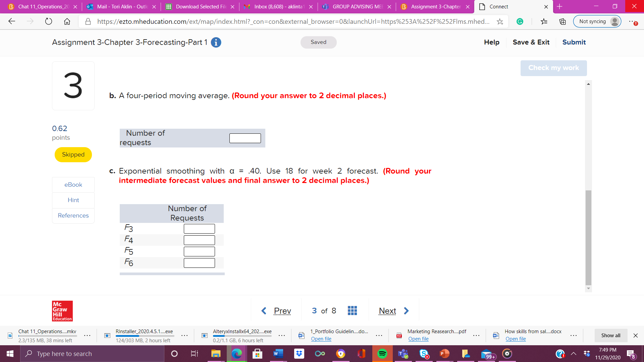Image resolution: width=644 pixels, height=362 pixels.
Task: Click the assignment info icon
Action: [x=216, y=43]
